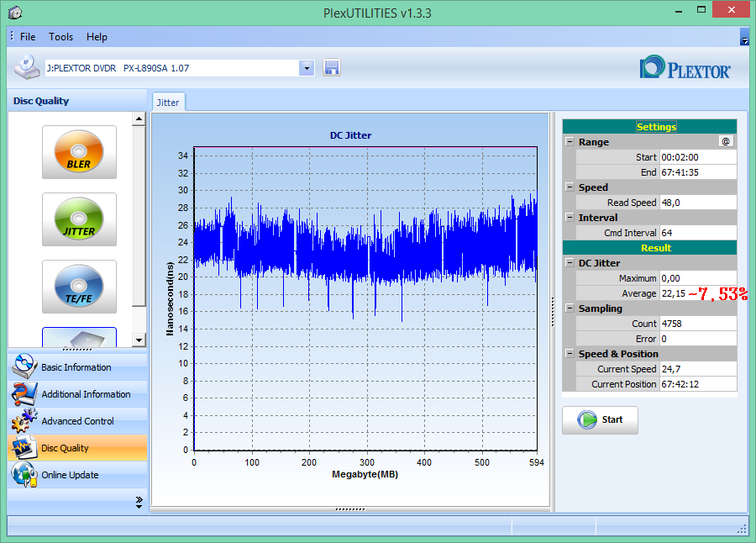Image resolution: width=756 pixels, height=543 pixels.
Task: Click the Average value 22,15
Action: (698, 293)
